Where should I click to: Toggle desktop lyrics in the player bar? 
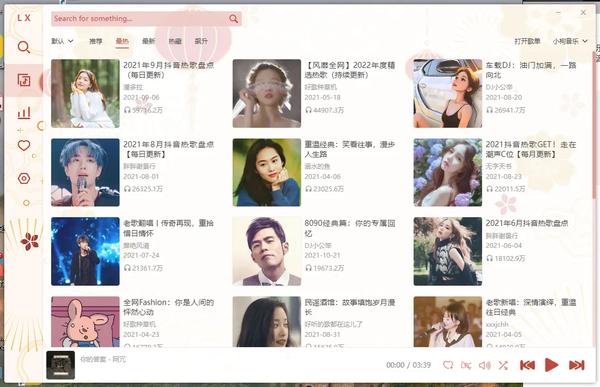coord(466,365)
